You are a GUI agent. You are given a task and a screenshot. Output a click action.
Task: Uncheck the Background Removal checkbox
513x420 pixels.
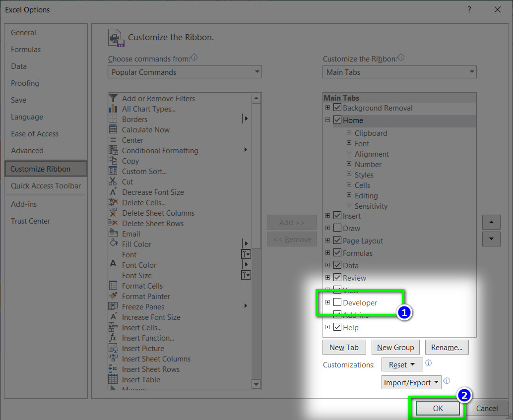337,107
